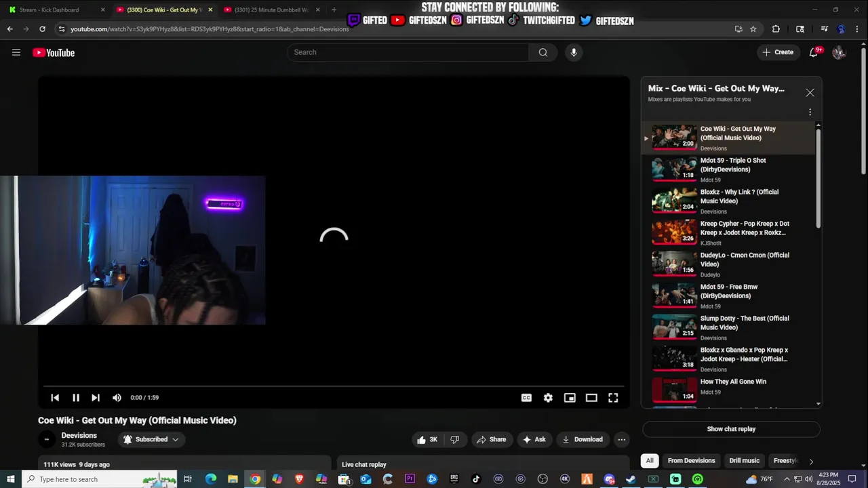
Task: Play Mdot 59 - Triple O Shot
Action: coord(728,169)
